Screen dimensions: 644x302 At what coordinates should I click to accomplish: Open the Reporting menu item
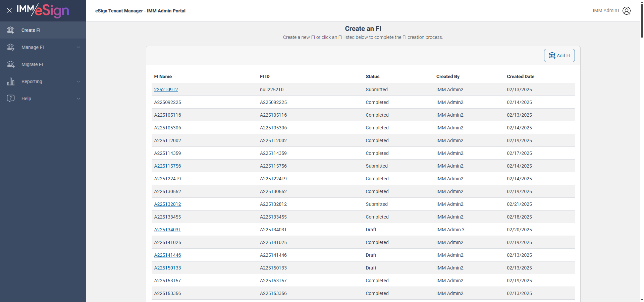click(x=43, y=81)
